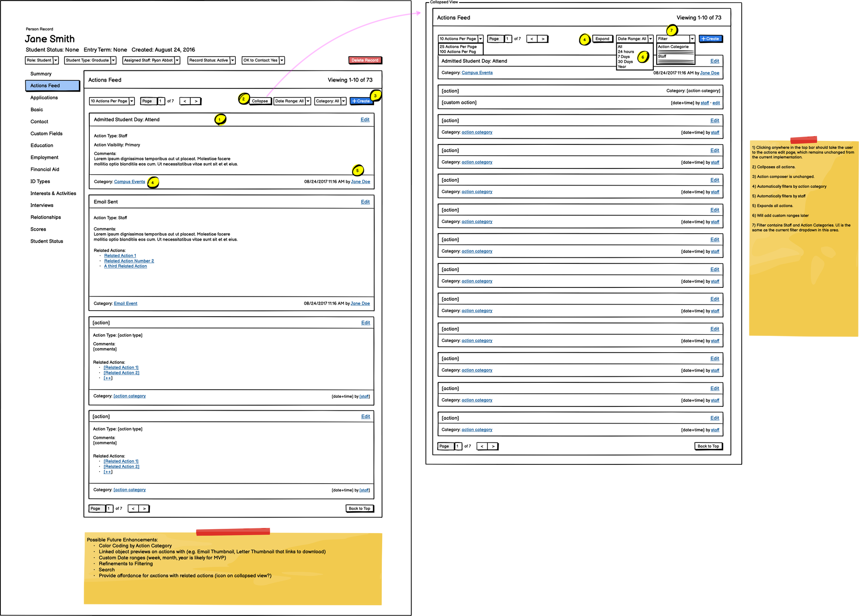Choose 7 Days from date range list

624,57
